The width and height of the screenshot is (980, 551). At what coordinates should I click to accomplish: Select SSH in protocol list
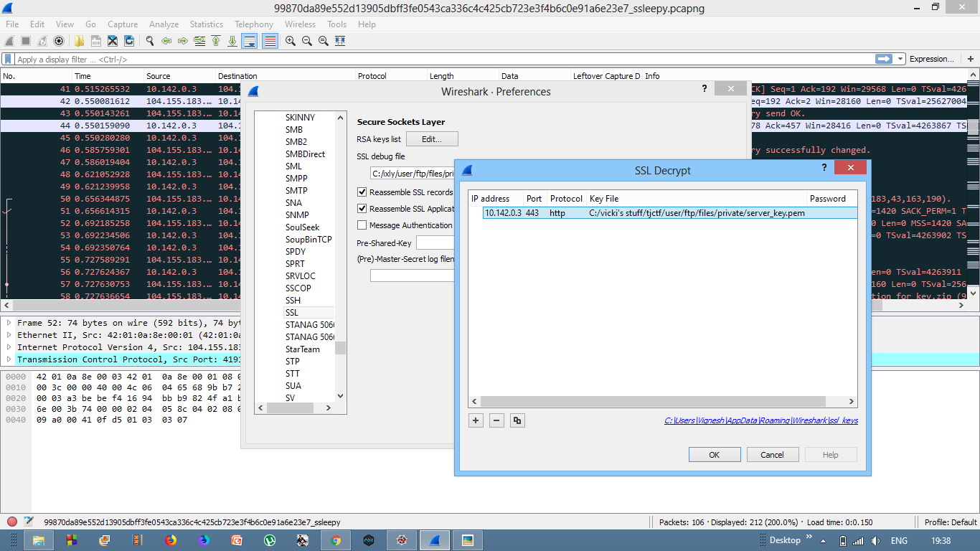point(293,300)
